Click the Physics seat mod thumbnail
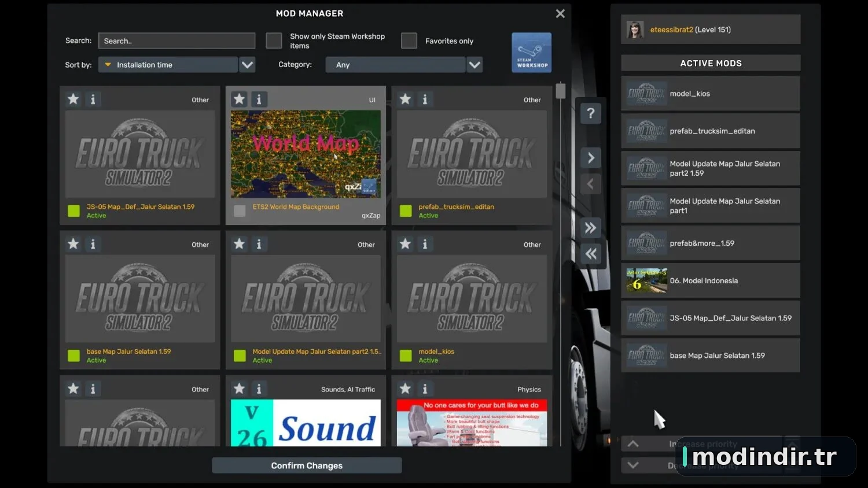868x488 pixels. point(472,423)
